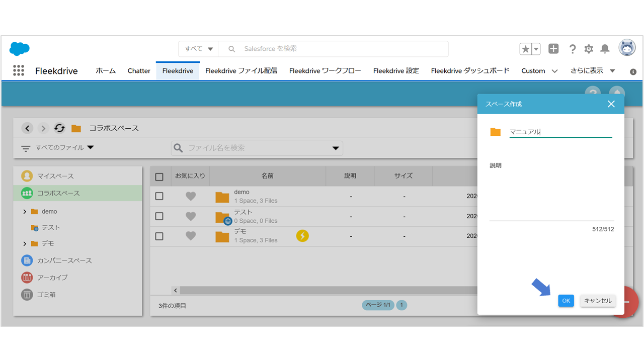Check the テスト row checkbox
The width and height of the screenshot is (644, 362).
tap(159, 216)
